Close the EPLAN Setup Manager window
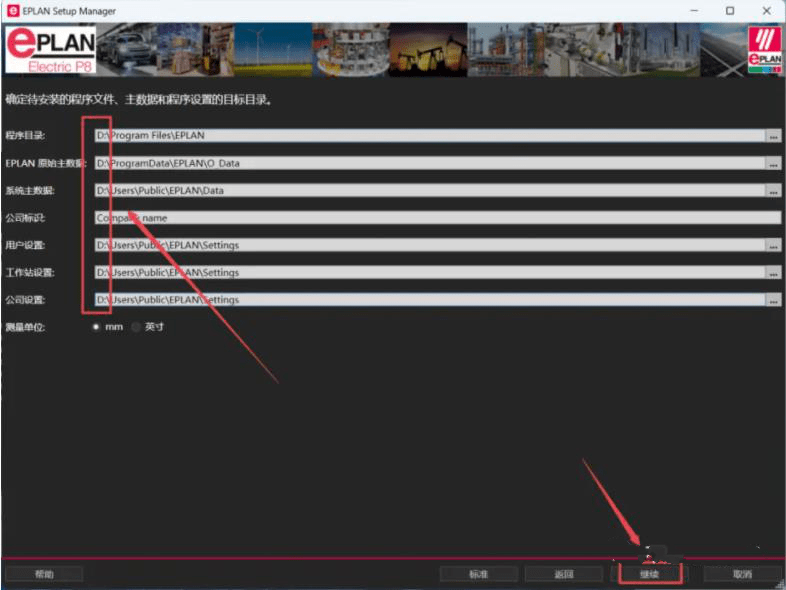Image resolution: width=786 pixels, height=590 pixels. 766,11
